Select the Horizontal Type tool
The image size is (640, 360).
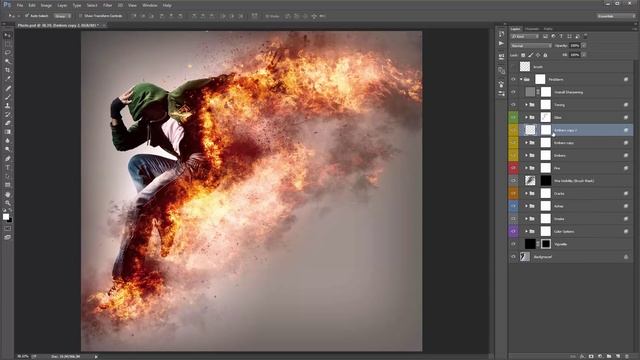click(x=7, y=167)
